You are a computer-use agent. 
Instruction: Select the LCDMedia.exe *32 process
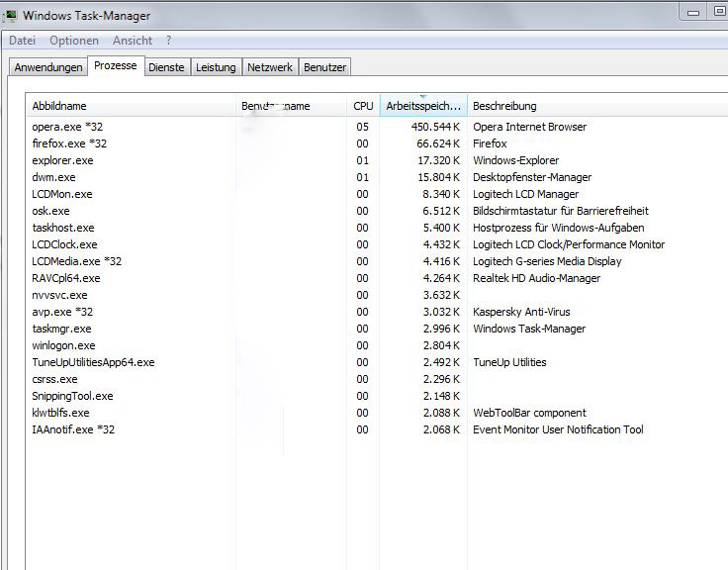pos(76,261)
